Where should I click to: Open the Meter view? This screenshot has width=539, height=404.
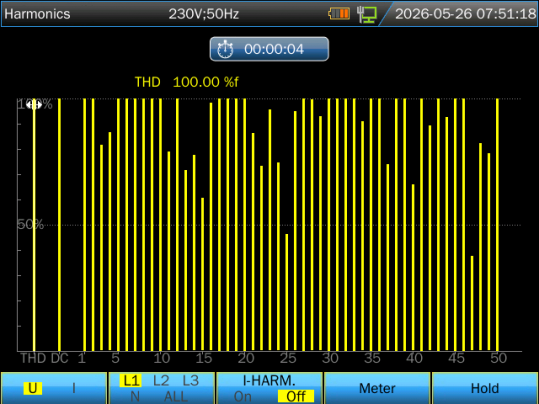click(x=377, y=389)
